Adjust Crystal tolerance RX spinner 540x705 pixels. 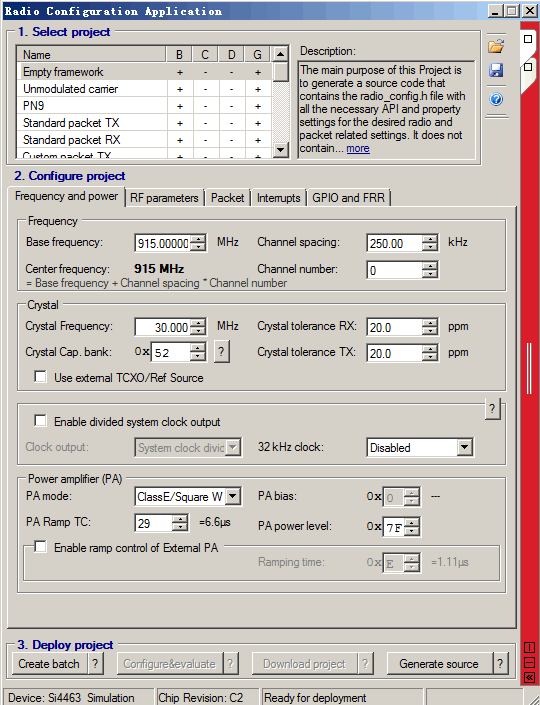tap(430, 327)
